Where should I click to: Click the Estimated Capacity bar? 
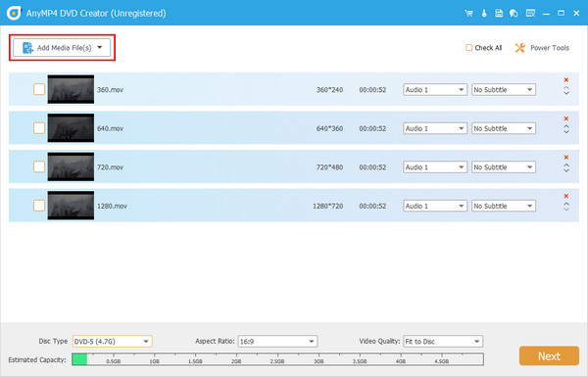click(x=277, y=359)
